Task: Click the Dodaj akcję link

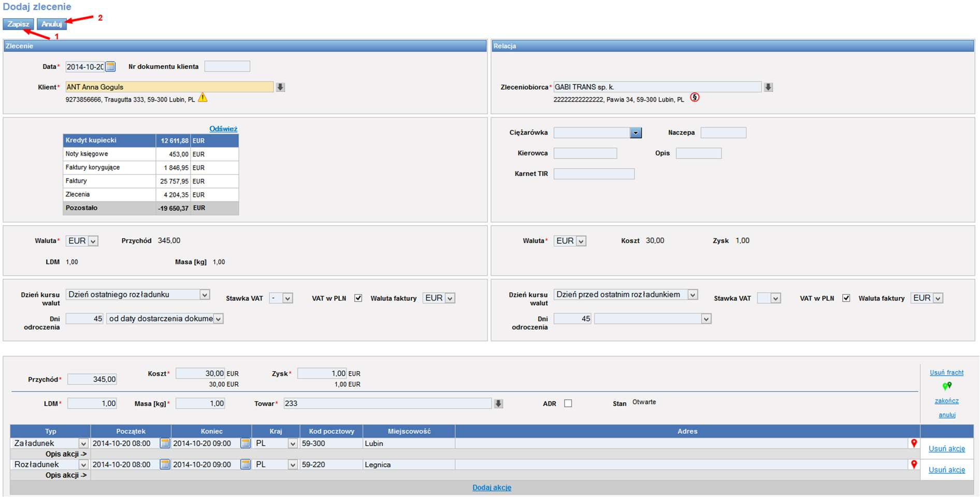Action: tap(492, 487)
